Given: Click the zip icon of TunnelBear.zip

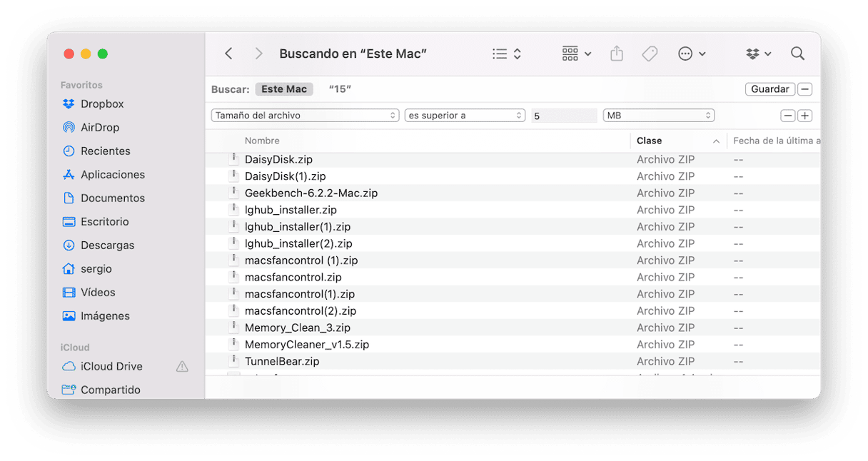Looking at the screenshot, I should coord(233,360).
